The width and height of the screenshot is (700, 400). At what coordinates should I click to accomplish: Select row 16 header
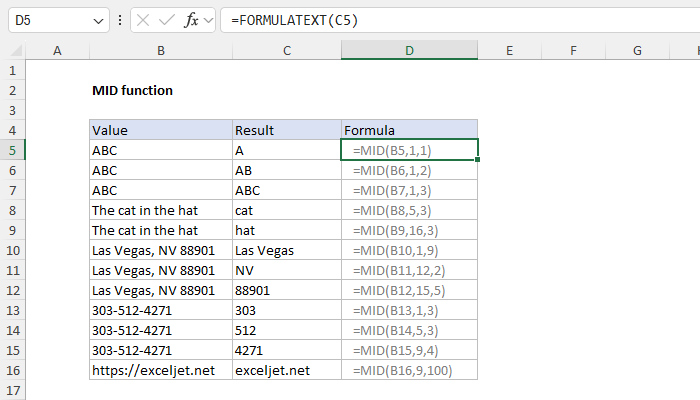(12, 371)
